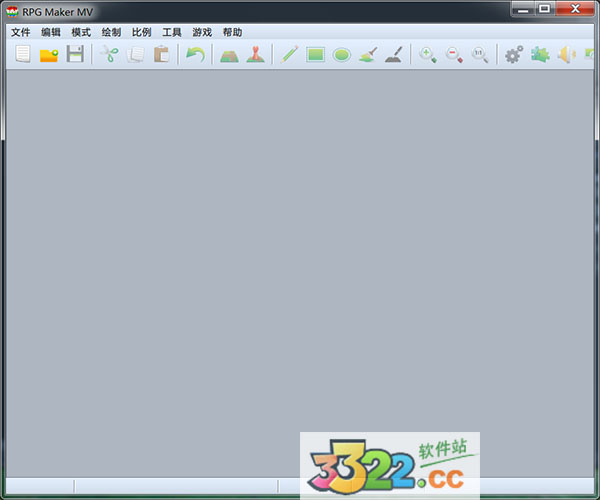
Task: Select the Ellipse drawing tool
Action: coord(342,55)
